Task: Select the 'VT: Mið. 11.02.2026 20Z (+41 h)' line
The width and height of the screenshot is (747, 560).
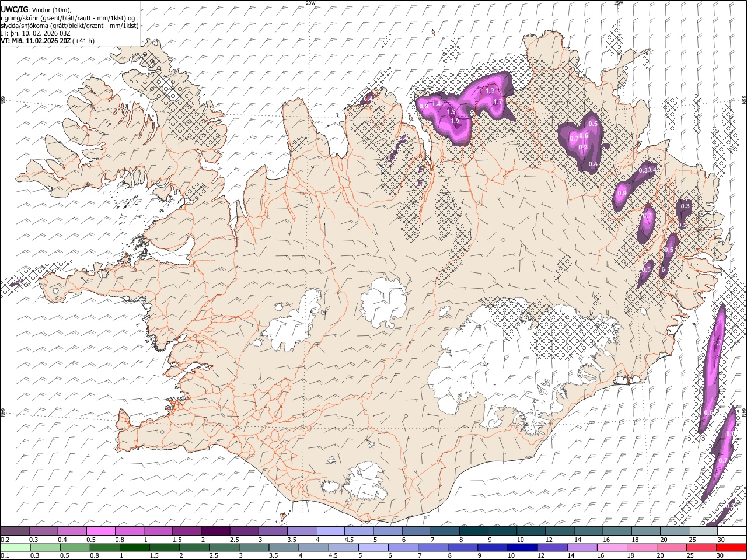Action: (x=48, y=41)
